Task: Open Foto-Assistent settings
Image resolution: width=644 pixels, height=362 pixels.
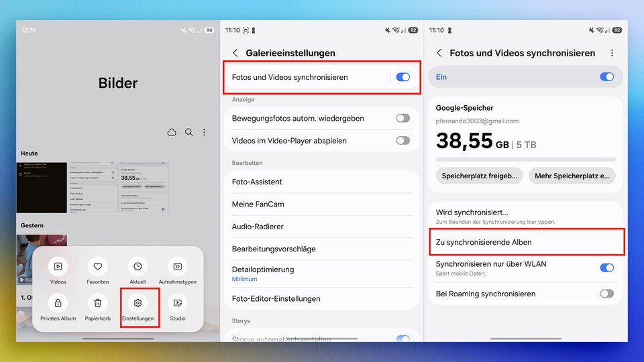Action: [322, 182]
